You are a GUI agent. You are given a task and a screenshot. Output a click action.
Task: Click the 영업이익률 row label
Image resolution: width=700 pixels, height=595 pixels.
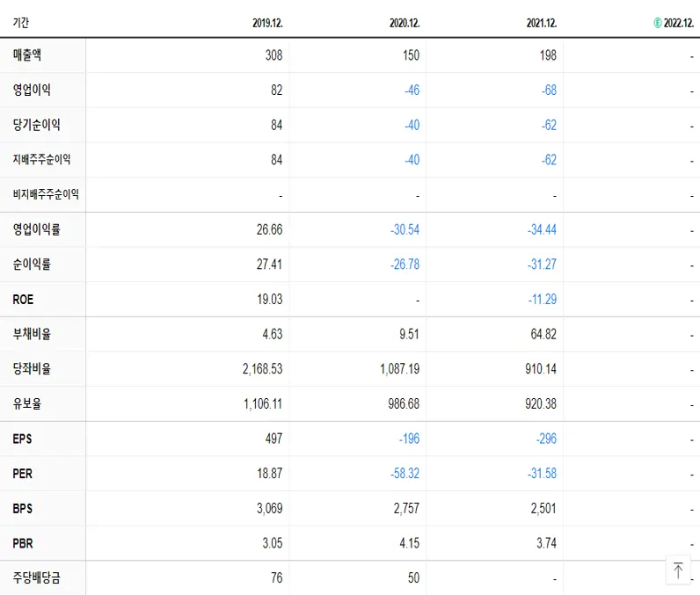[x=37, y=229]
